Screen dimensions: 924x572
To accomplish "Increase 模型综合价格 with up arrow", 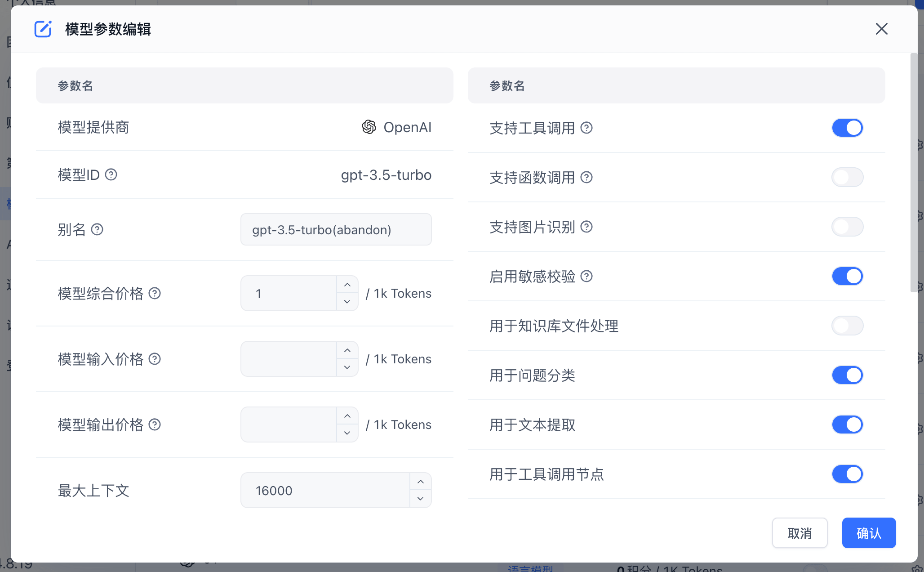I will (x=347, y=285).
